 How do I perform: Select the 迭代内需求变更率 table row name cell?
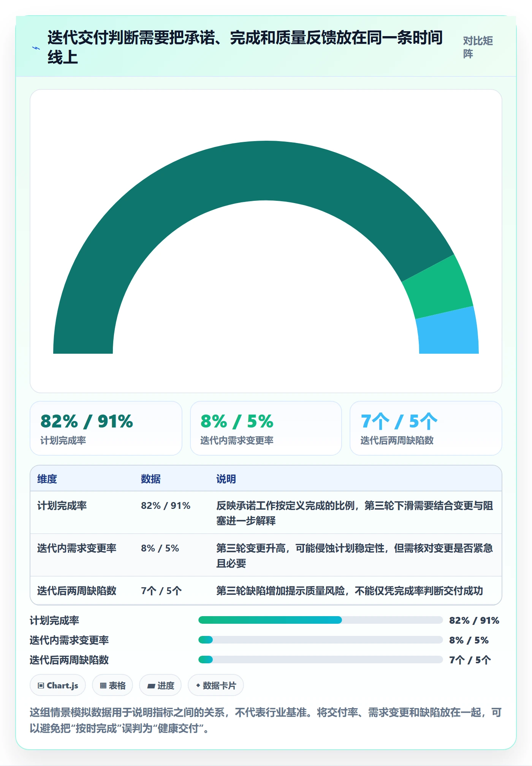(77, 548)
